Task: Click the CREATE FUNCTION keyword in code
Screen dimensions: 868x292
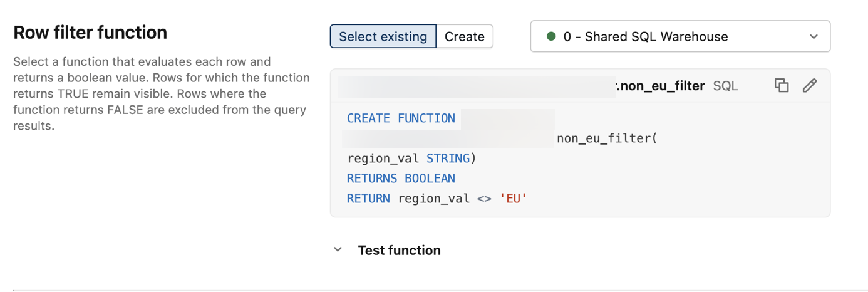Action: click(x=401, y=118)
